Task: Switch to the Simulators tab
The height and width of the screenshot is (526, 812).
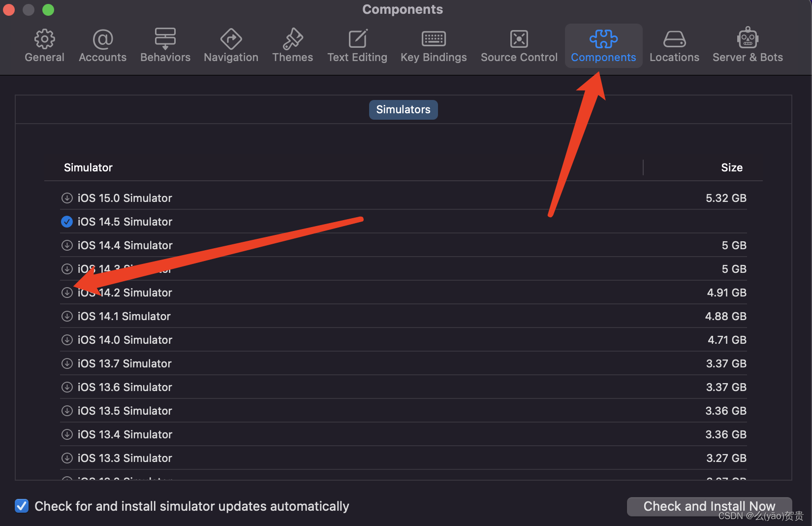Action: pyautogui.click(x=403, y=109)
